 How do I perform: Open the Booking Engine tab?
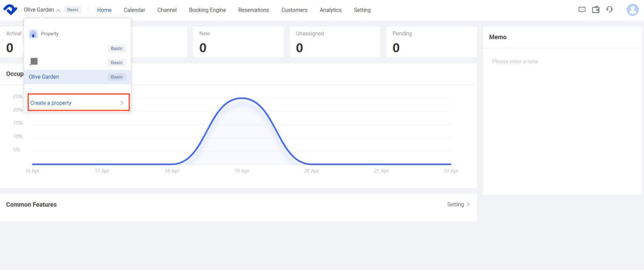click(x=207, y=10)
